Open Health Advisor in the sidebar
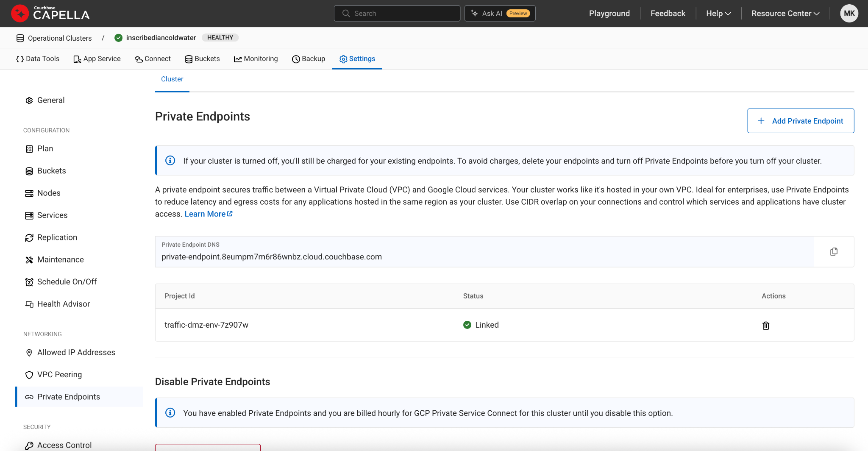868x451 pixels. [x=63, y=304]
